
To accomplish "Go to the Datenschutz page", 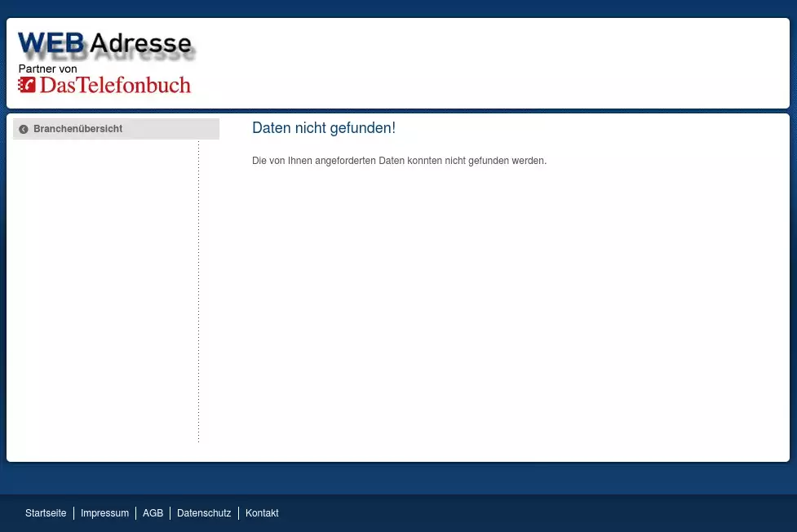I will [x=204, y=513].
